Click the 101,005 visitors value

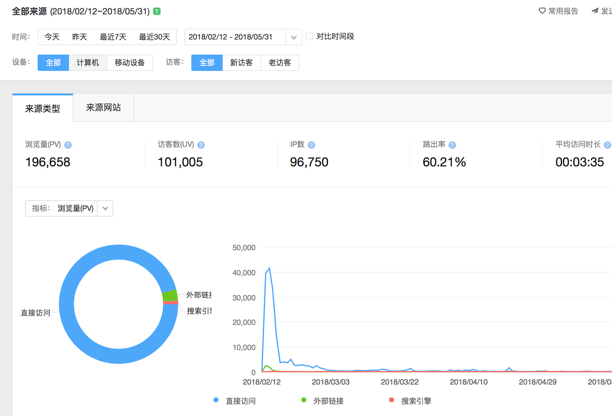(180, 162)
